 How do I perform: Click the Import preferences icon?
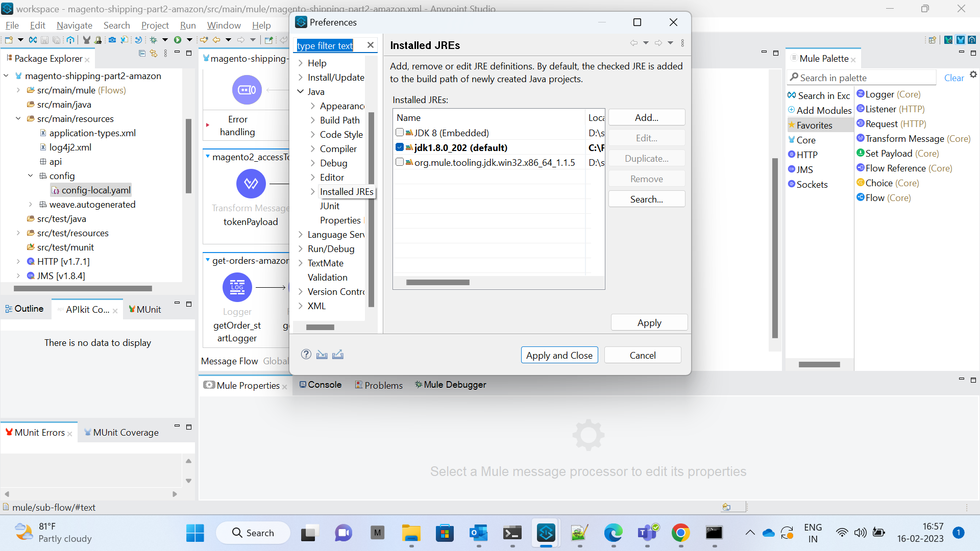322,355
